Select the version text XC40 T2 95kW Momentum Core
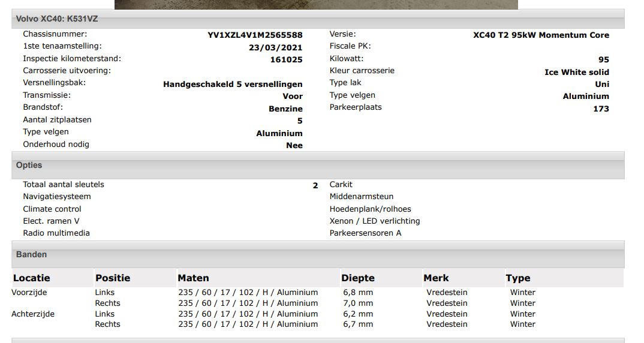The height and width of the screenshot is (343, 644). pyautogui.click(x=541, y=35)
